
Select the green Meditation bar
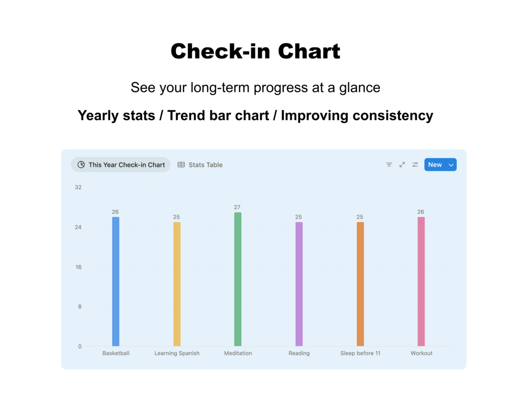pos(238,279)
